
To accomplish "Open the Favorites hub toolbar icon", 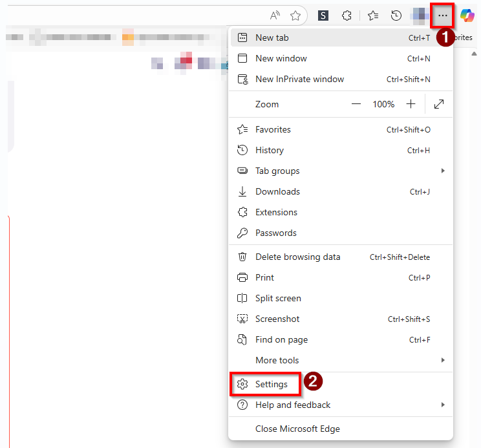I will click(373, 16).
